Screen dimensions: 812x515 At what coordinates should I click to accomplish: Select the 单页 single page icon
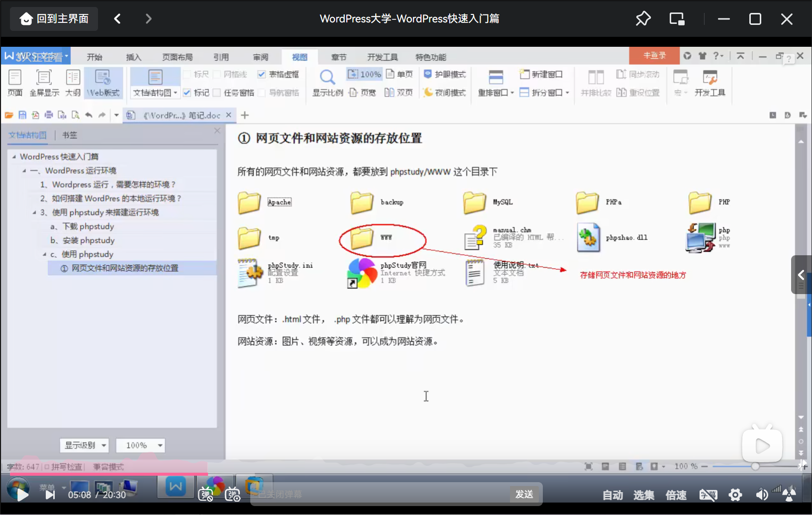[400, 74]
